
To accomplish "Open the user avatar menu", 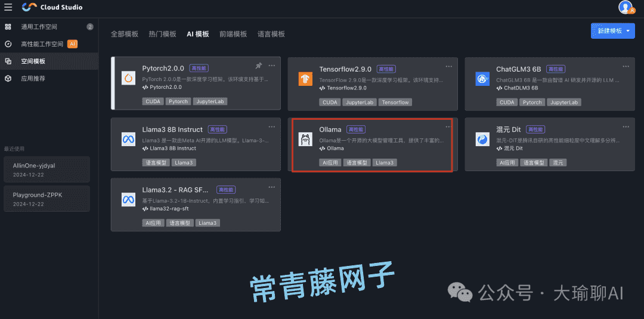I will (626, 7).
